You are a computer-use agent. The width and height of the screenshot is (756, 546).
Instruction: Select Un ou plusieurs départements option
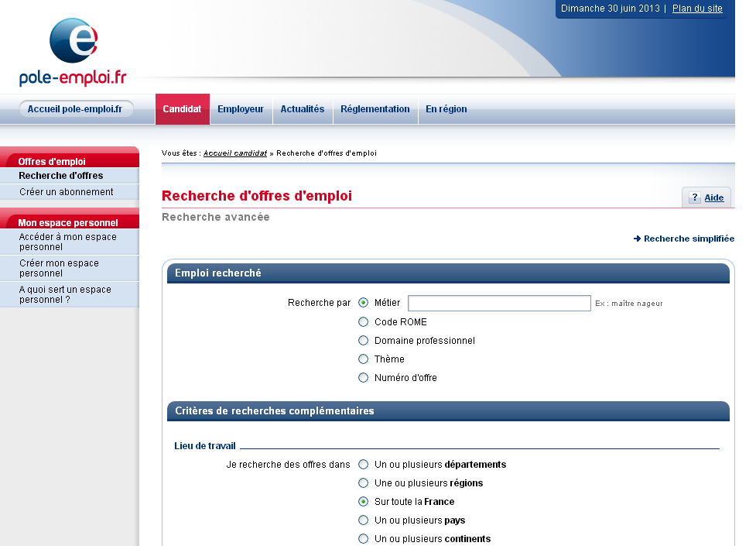point(363,464)
